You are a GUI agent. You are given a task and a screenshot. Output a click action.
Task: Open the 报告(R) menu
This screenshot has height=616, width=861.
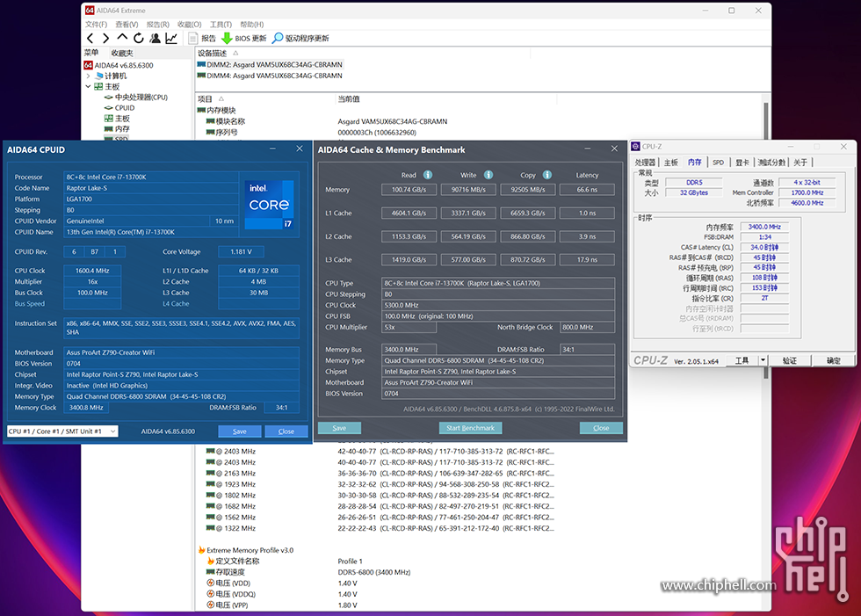(x=157, y=24)
